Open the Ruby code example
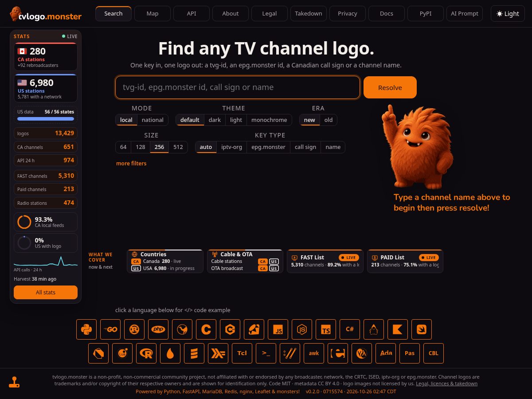 point(254,329)
